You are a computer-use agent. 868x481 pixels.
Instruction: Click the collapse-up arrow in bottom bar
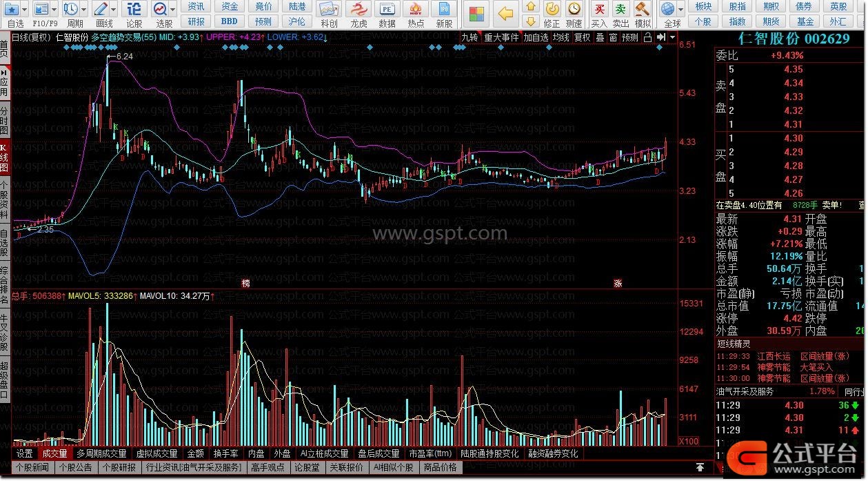point(700,467)
